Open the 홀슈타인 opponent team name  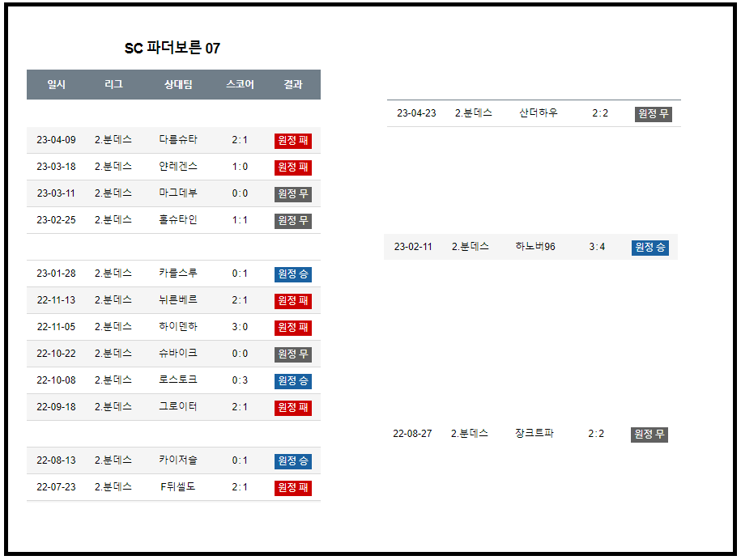[178, 220]
